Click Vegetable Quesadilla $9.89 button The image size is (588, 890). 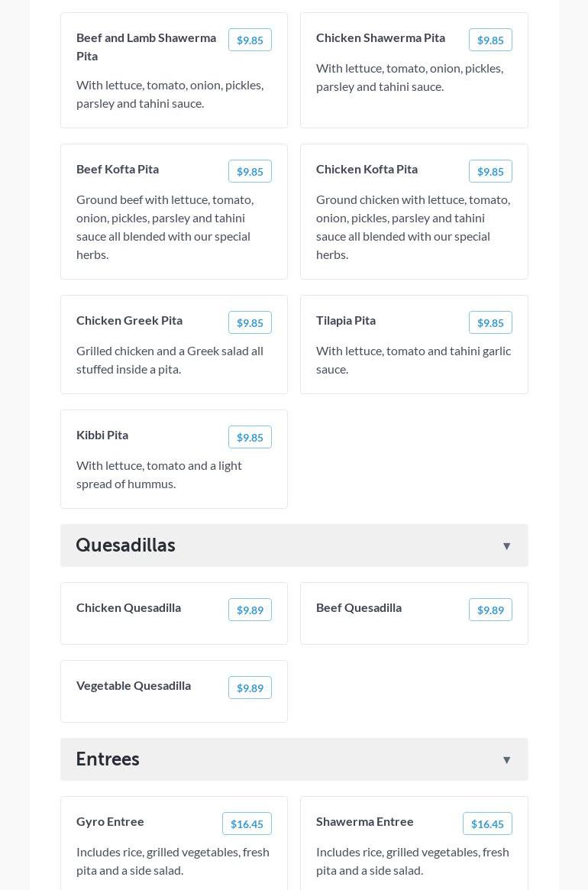pos(250,688)
